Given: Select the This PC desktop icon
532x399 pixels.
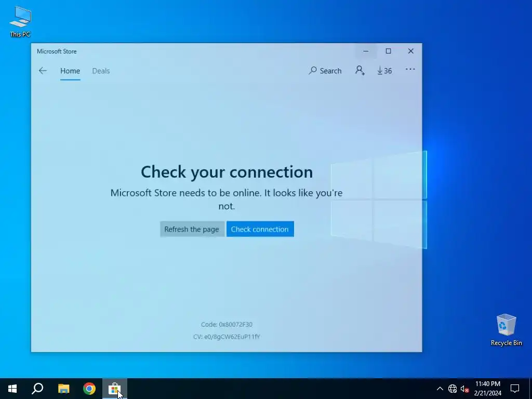Looking at the screenshot, I should coord(20,22).
